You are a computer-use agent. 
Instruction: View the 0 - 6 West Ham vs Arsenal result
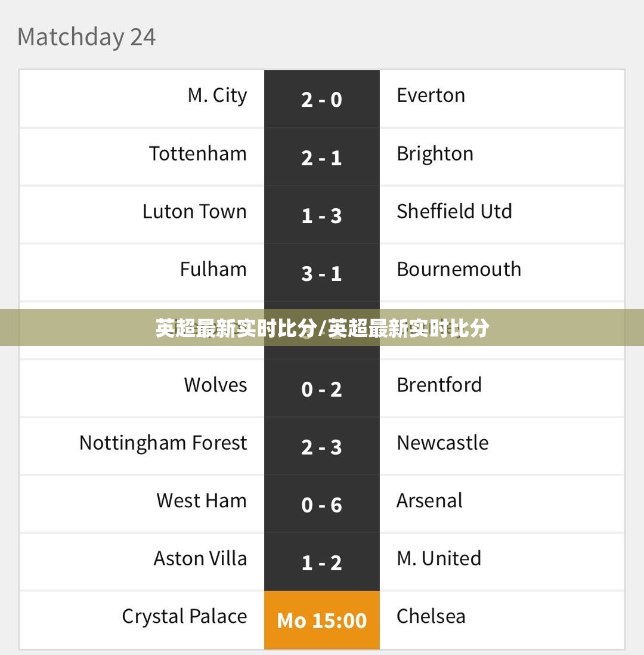321,505
